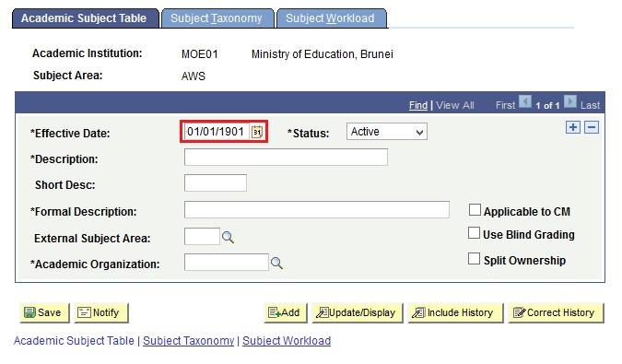Viewport: 622px width, 364px height.
Task: Switch to Subject Workload tab
Action: (331, 18)
